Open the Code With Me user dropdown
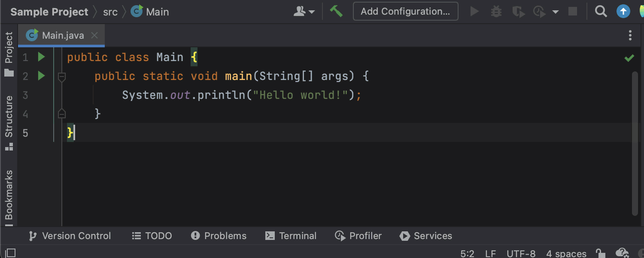644x258 pixels. point(304,12)
